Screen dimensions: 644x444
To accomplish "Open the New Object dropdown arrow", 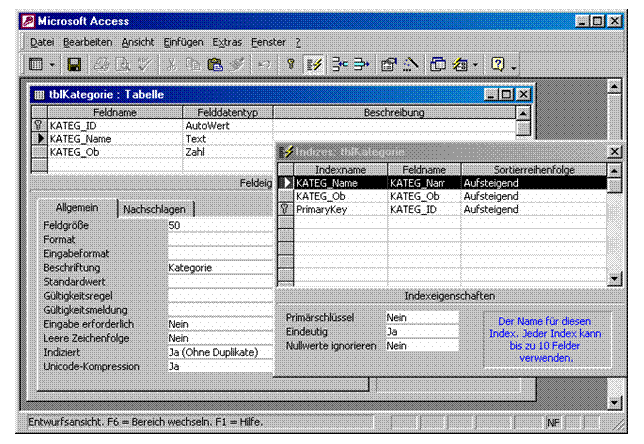I will pos(475,64).
